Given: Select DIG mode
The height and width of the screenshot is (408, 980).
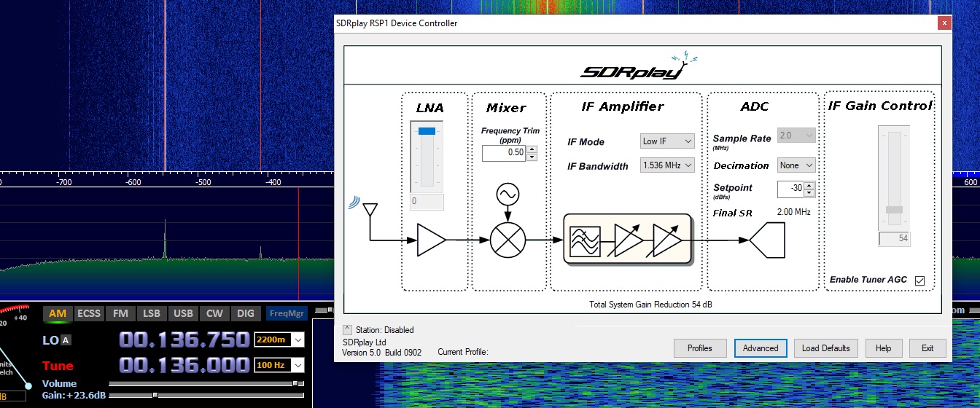Looking at the screenshot, I should 246,313.
